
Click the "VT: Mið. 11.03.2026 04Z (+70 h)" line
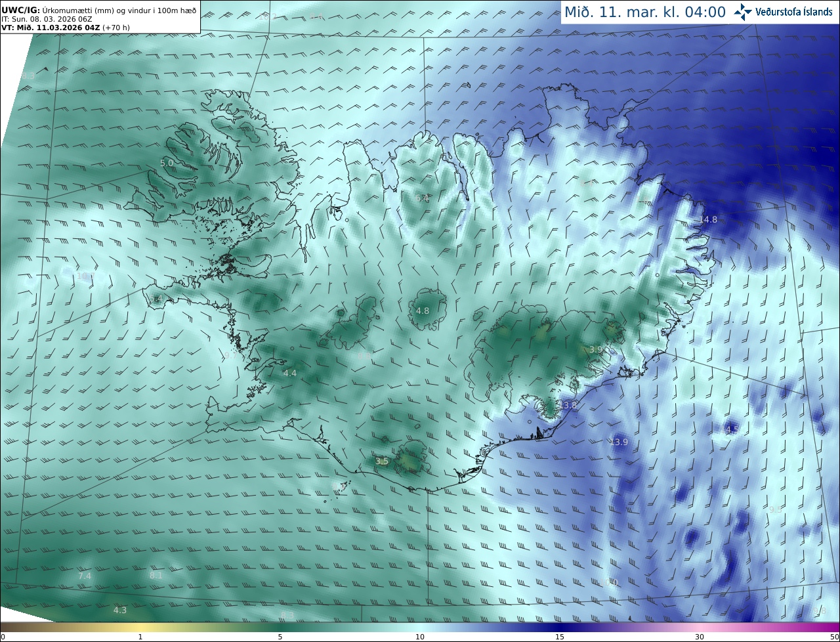click(66, 28)
